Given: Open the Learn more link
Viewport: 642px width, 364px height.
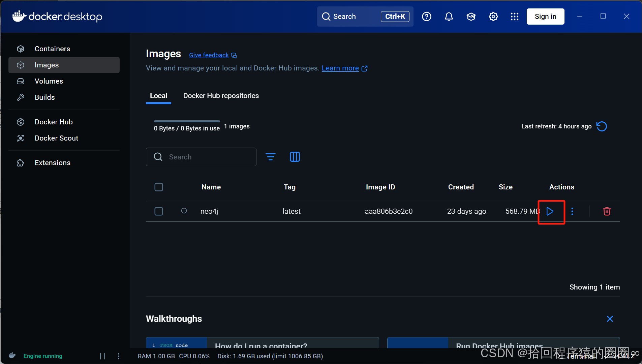Looking at the screenshot, I should point(344,68).
